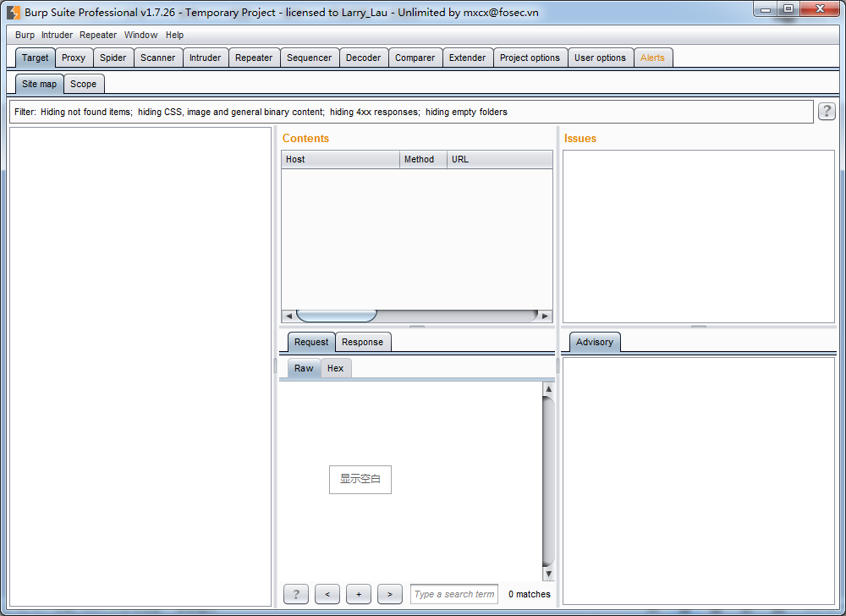Viewport: 846px width, 616px height.
Task: Click the plus search options button
Action: [x=358, y=594]
